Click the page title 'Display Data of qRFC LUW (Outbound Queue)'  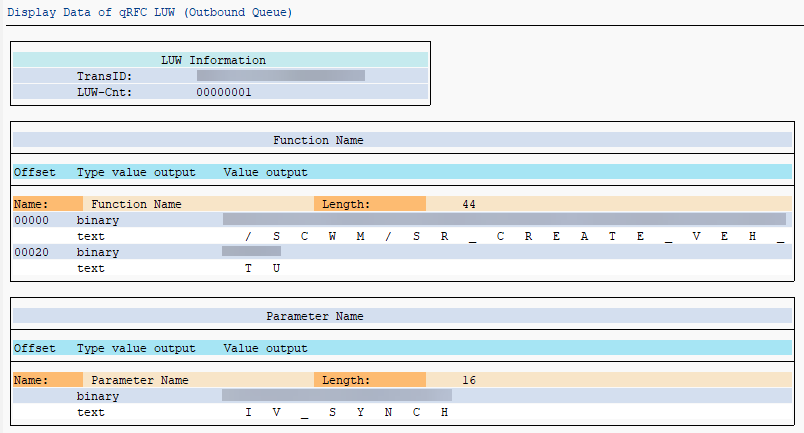tap(150, 12)
